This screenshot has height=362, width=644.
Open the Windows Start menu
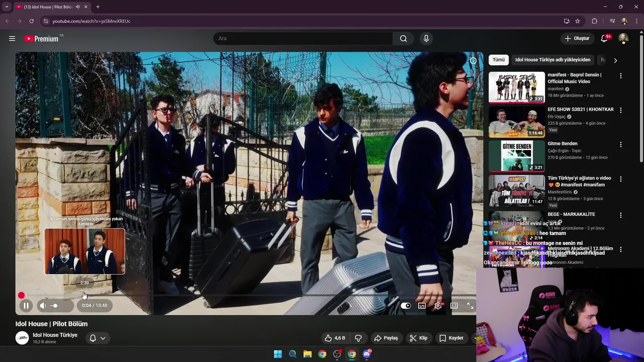pos(278,354)
